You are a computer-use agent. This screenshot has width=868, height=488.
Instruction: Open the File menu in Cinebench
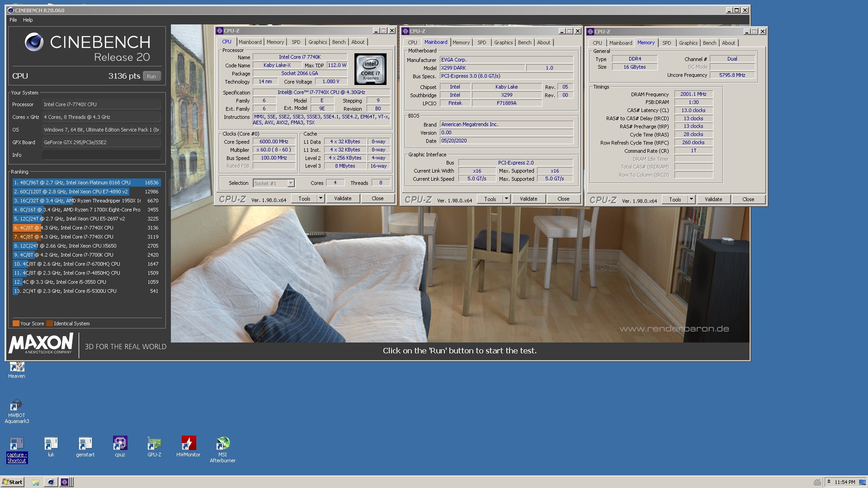tap(13, 20)
